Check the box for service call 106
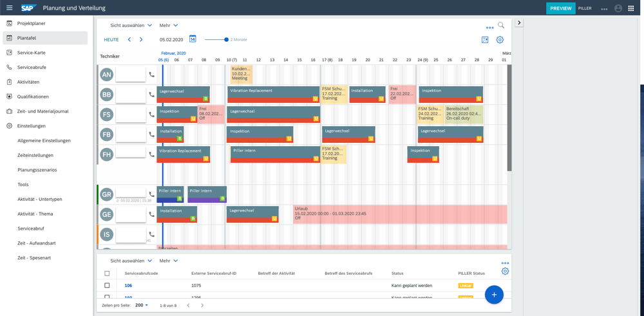The image size is (644, 316). 107,285
